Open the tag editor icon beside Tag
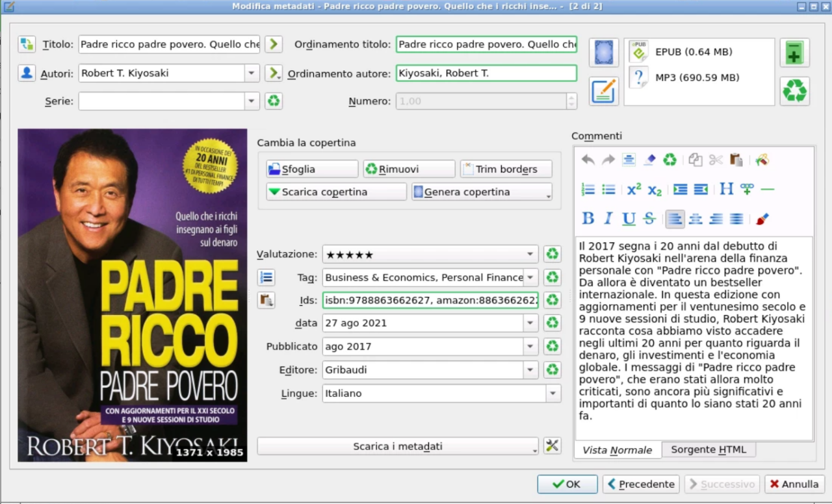 click(266, 277)
